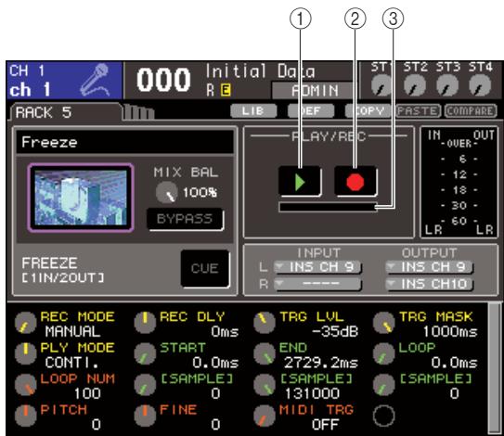
Task: Select the RACK 5 tab
Action: point(66,112)
